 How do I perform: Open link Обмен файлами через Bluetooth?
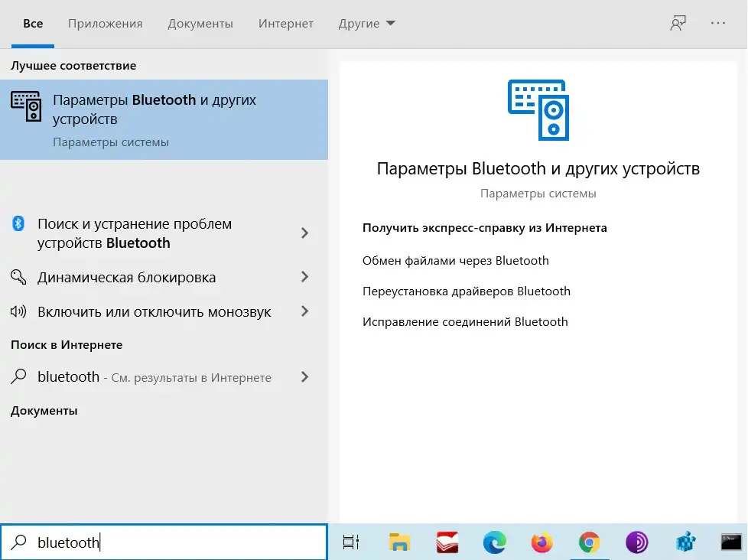(x=456, y=260)
